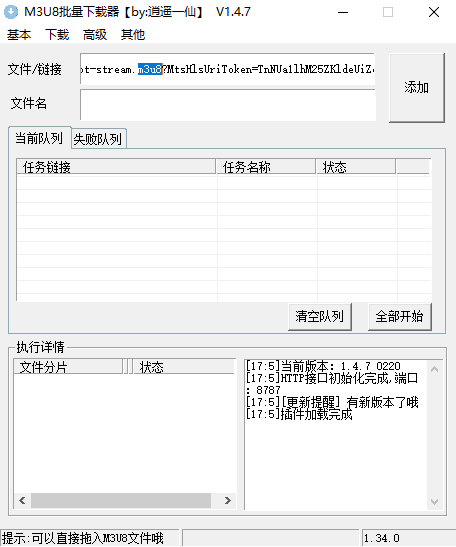Open the 下载 menu
This screenshot has height=547, width=456.
click(57, 35)
